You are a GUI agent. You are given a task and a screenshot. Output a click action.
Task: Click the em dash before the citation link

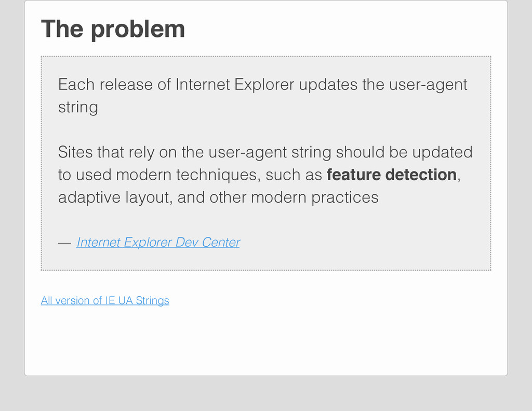point(64,243)
